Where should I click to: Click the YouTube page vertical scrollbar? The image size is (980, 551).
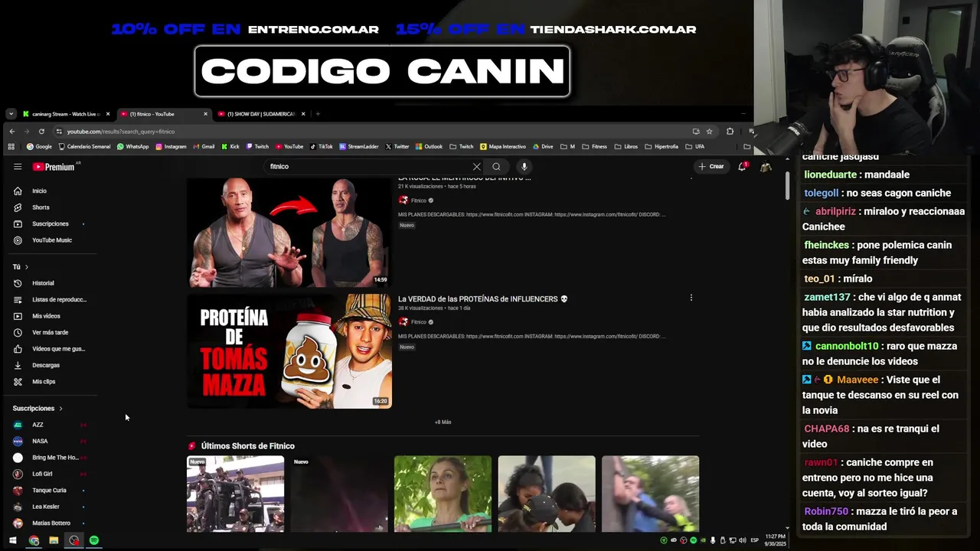click(x=787, y=187)
